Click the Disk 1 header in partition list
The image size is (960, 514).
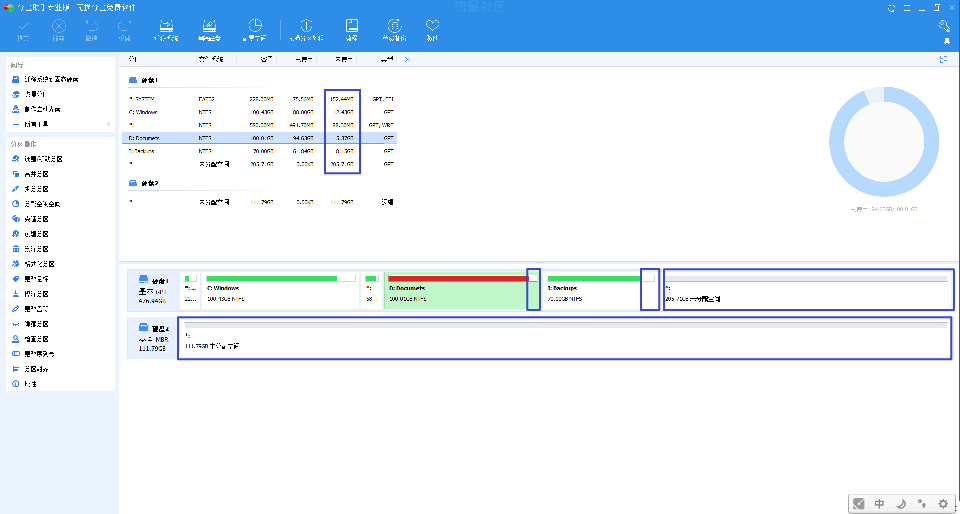[x=143, y=80]
